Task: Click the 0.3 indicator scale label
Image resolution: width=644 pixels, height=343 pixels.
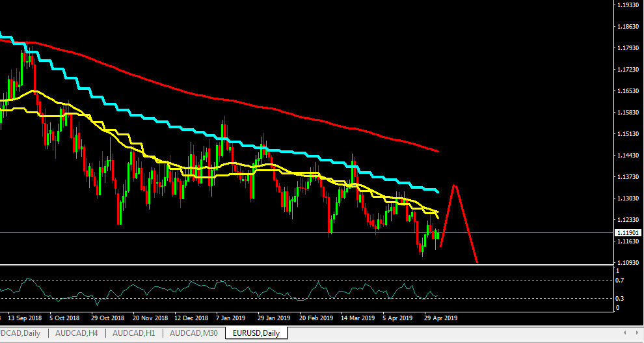Action: coord(621,298)
